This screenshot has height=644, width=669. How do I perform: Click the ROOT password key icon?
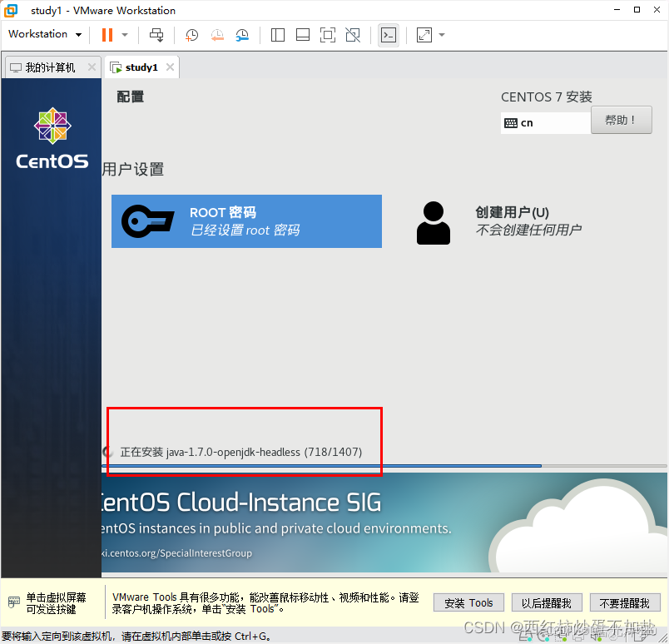pyautogui.click(x=147, y=221)
